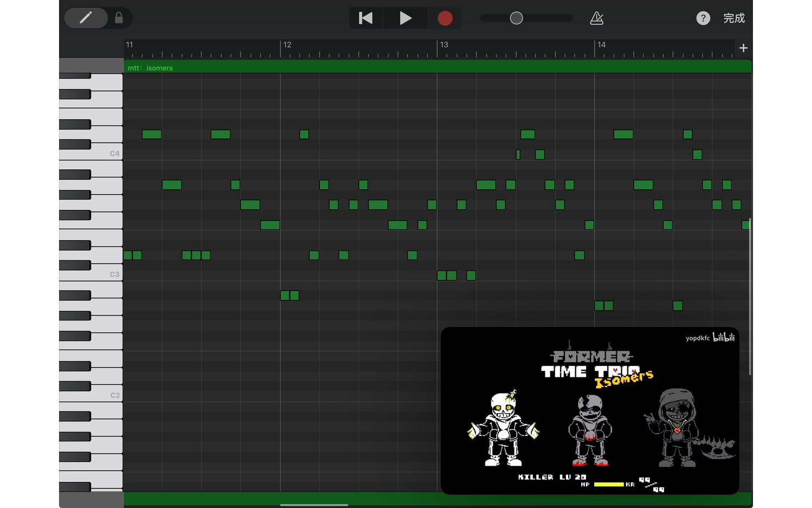812x508 pixels.
Task: Toggle the metronome icon
Action: click(x=596, y=18)
